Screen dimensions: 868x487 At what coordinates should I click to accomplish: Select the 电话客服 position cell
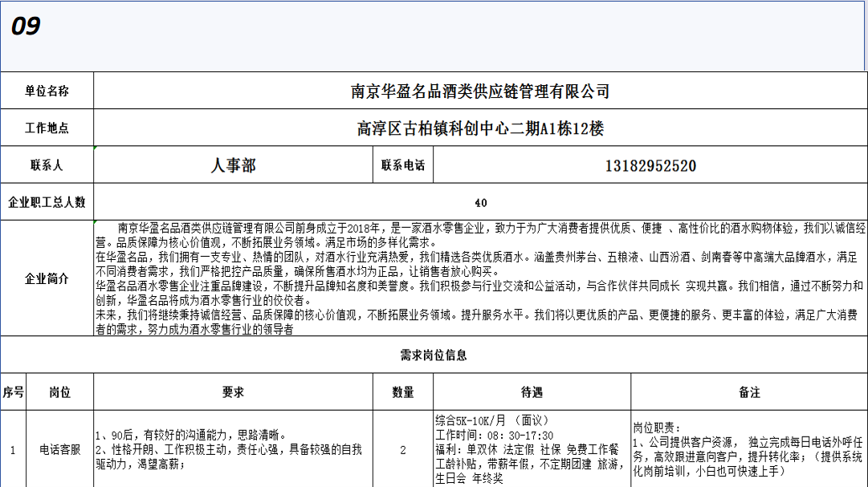[60, 450]
